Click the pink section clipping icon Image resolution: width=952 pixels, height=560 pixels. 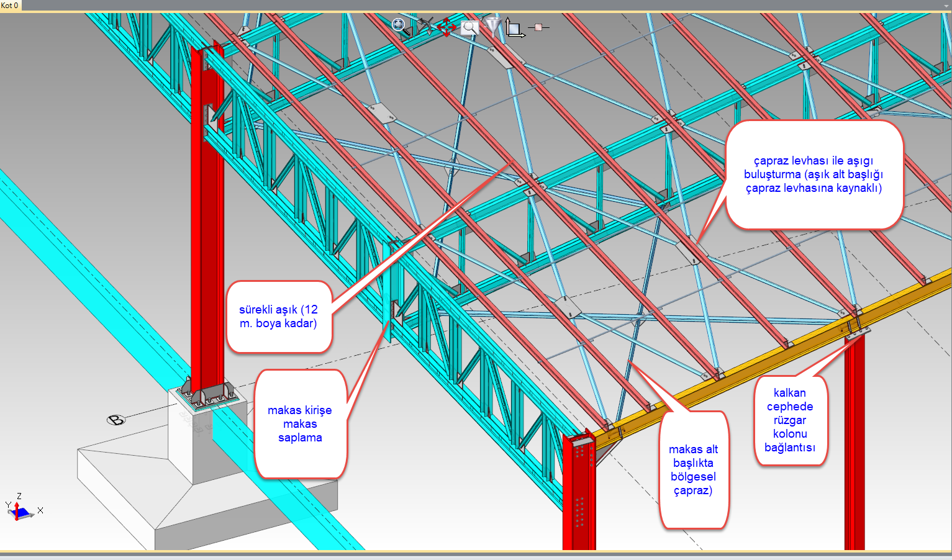click(538, 27)
